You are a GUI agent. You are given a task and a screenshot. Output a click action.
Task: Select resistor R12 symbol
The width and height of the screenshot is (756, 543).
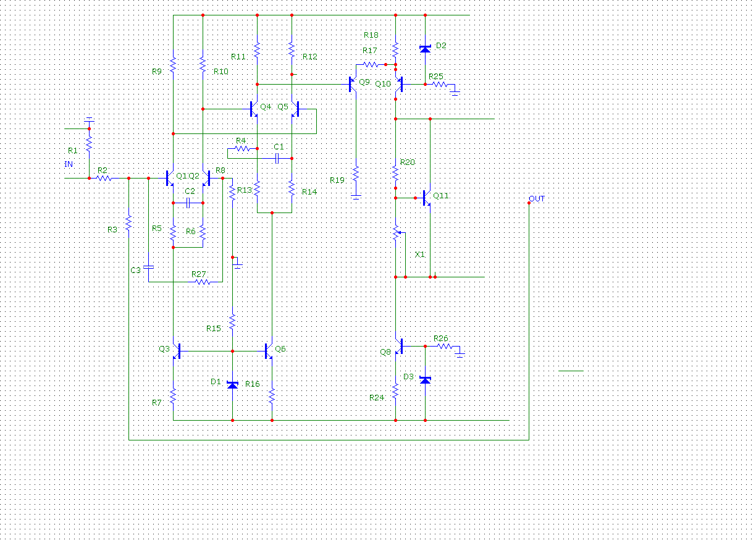click(x=292, y=49)
